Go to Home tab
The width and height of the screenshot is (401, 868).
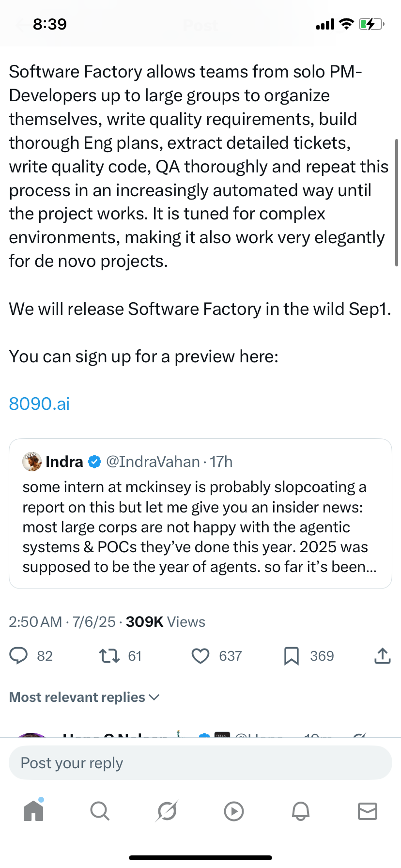pos(33,810)
